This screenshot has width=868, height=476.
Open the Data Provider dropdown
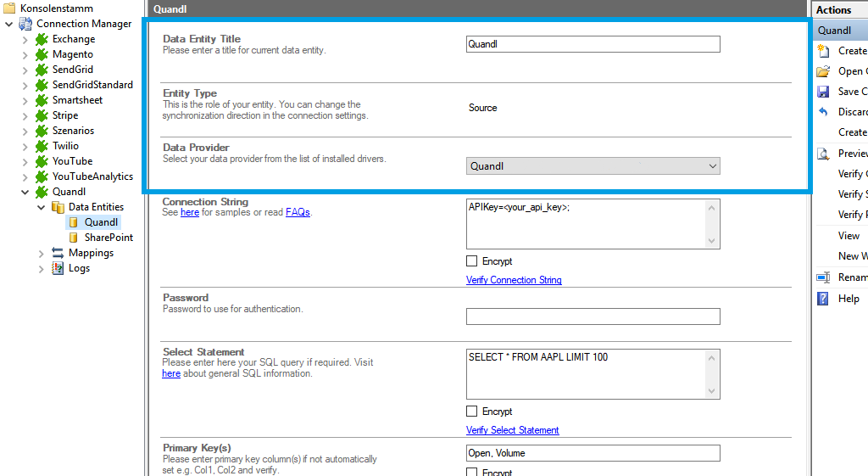coord(712,166)
